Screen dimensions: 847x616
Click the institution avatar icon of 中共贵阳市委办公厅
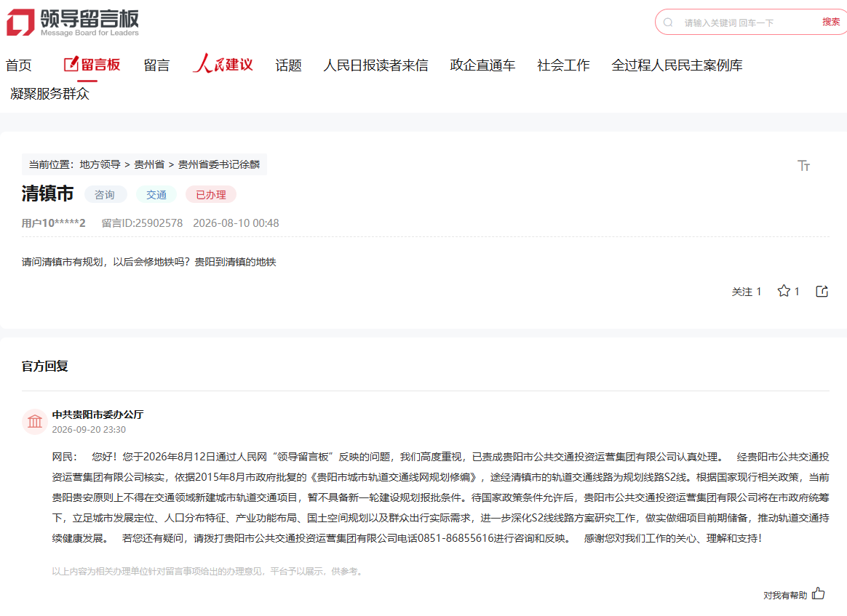click(x=35, y=422)
